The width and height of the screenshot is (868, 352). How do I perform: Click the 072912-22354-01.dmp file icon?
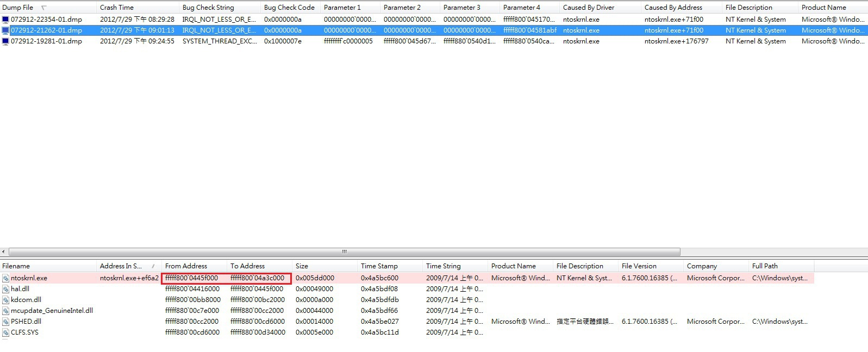tap(5, 20)
